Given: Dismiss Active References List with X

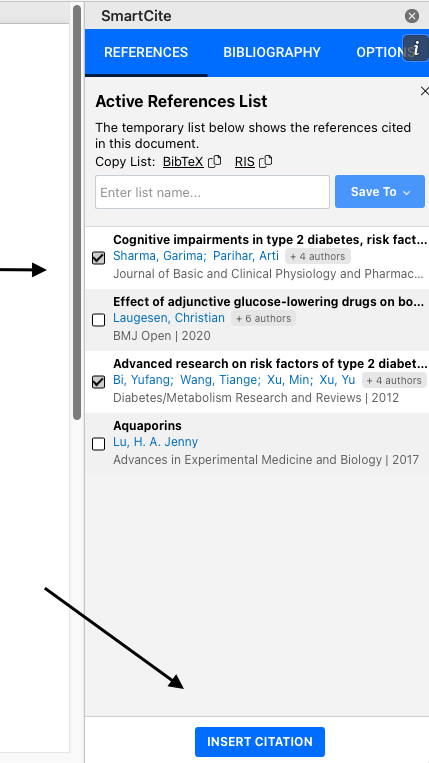Looking at the screenshot, I should [424, 91].
